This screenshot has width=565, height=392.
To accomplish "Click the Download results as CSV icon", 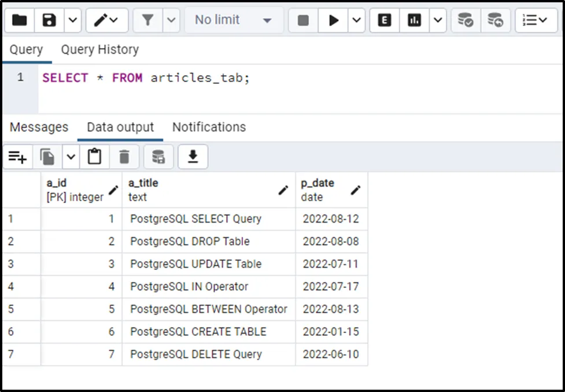I will click(193, 157).
